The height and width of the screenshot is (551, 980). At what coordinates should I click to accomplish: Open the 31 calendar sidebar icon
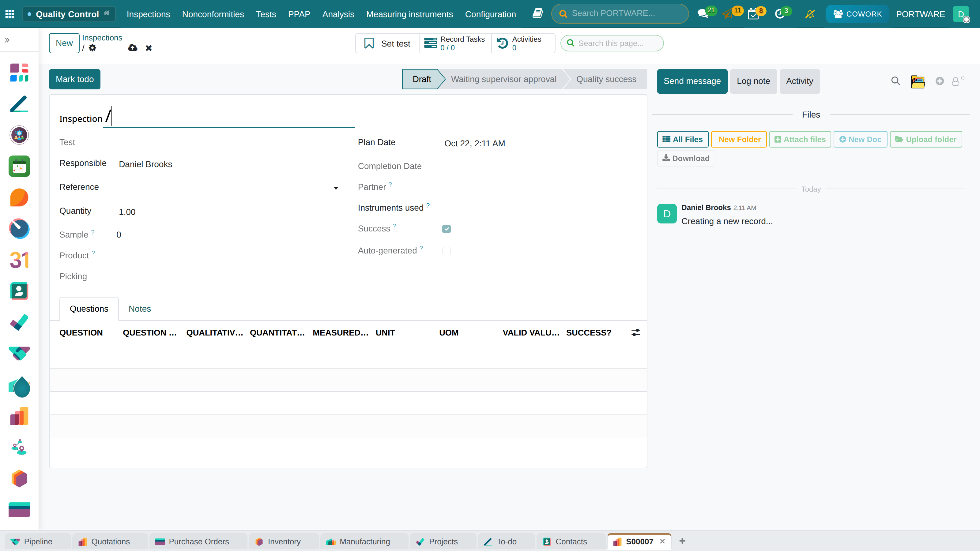tap(19, 260)
